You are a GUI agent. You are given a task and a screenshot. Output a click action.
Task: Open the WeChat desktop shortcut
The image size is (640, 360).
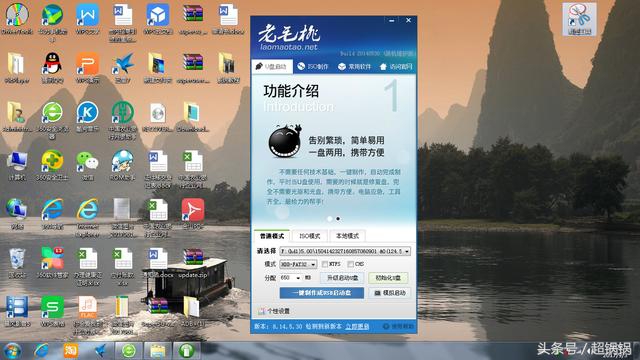pos(87,166)
